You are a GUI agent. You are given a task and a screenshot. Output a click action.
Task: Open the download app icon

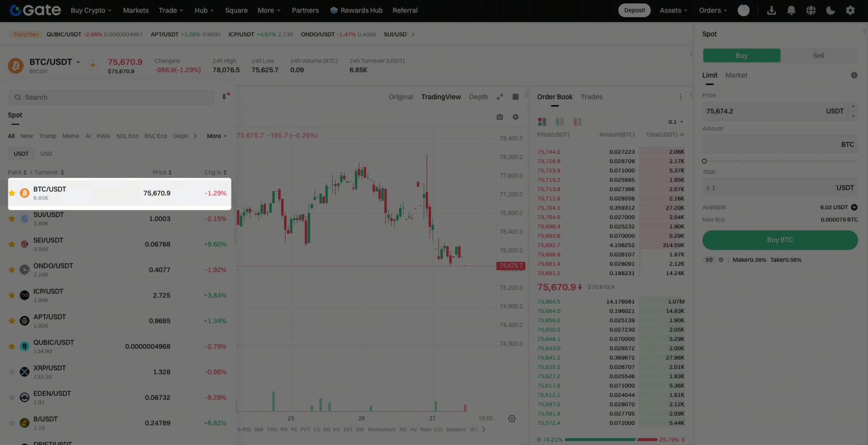pos(772,10)
